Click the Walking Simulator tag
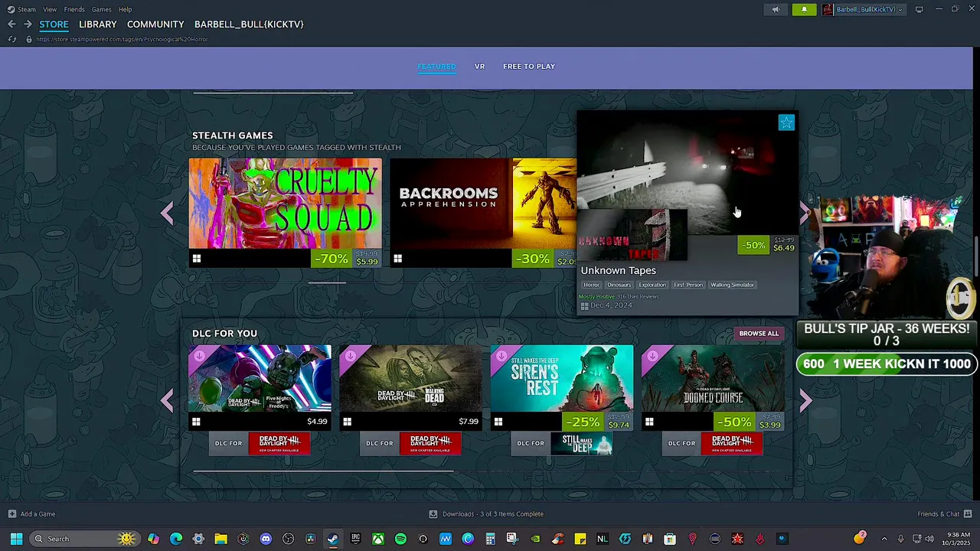 click(733, 285)
